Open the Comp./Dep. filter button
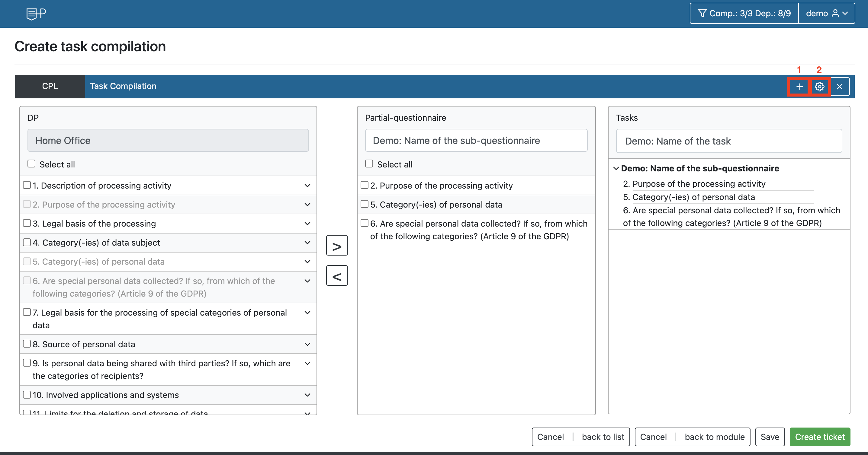Viewport: 868px width, 455px height. (x=744, y=14)
